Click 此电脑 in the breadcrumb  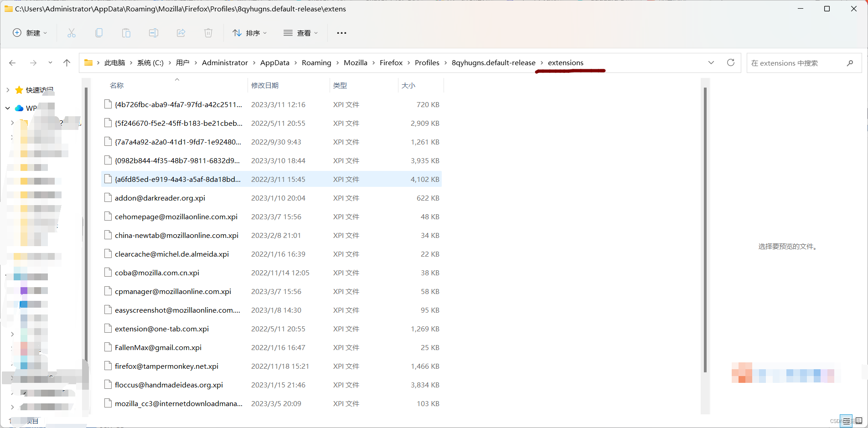point(114,63)
